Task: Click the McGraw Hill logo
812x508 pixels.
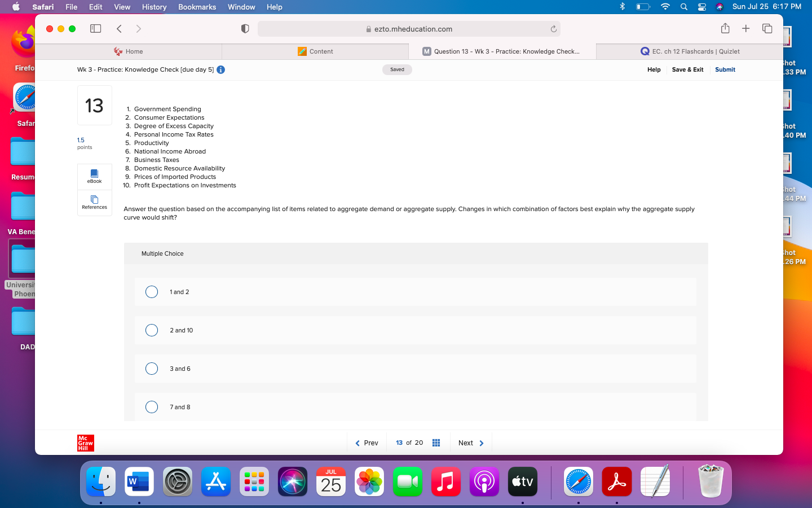Action: click(x=85, y=443)
